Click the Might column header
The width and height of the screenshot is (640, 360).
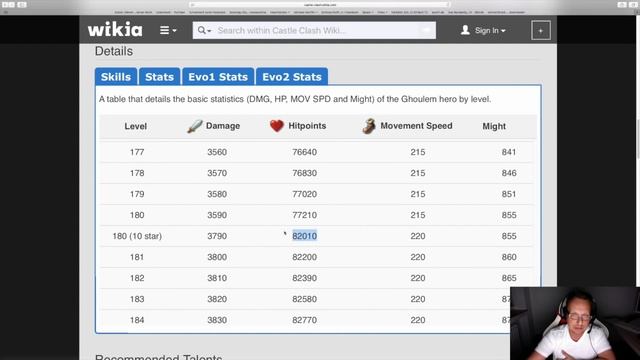[x=494, y=126]
